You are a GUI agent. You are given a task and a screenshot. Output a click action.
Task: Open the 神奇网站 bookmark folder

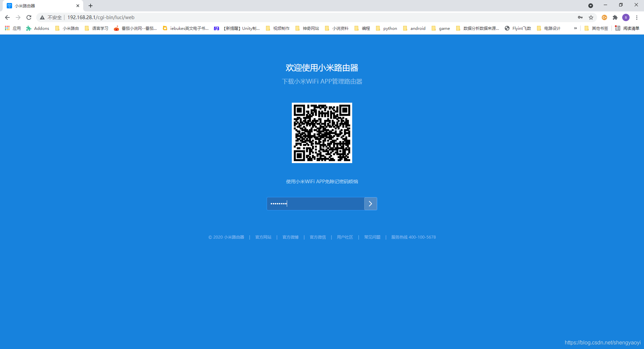pyautogui.click(x=307, y=28)
